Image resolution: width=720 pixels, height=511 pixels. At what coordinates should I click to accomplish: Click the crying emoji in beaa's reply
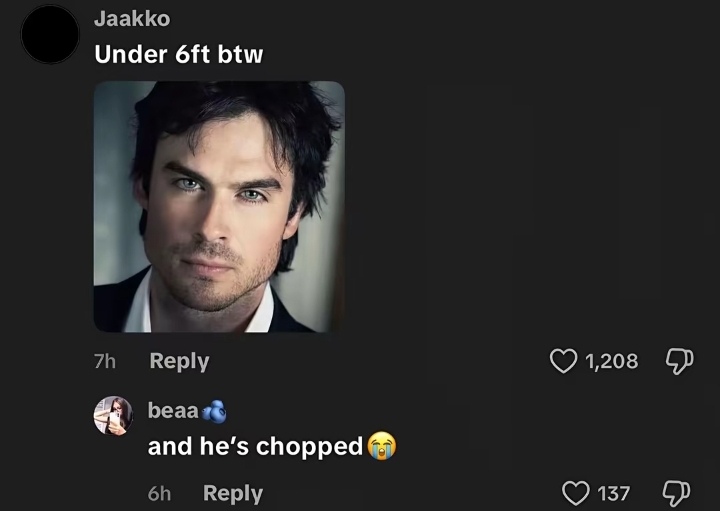382,446
